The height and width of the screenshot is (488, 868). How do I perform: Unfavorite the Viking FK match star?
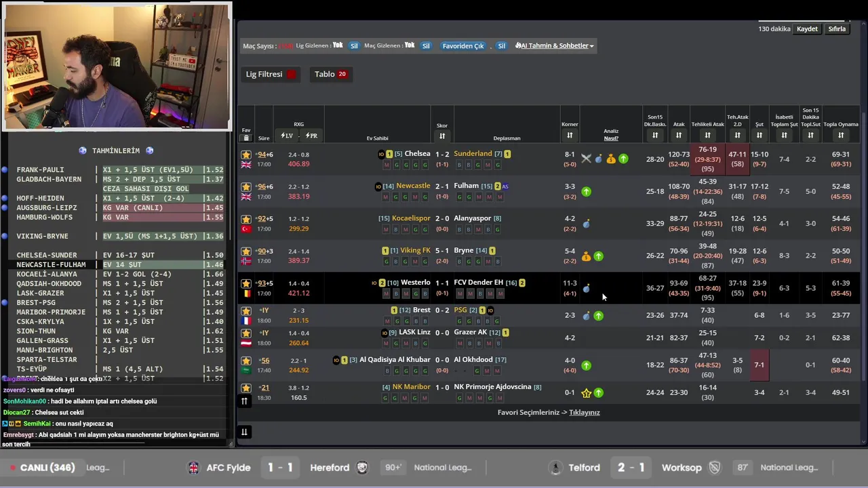pyautogui.click(x=245, y=251)
